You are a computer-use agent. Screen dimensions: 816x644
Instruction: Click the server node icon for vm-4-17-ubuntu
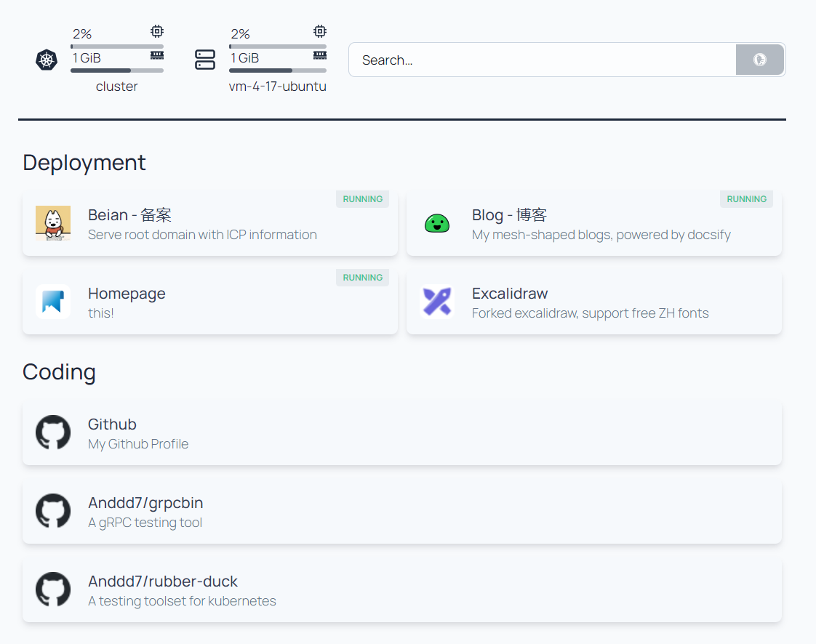coord(205,60)
